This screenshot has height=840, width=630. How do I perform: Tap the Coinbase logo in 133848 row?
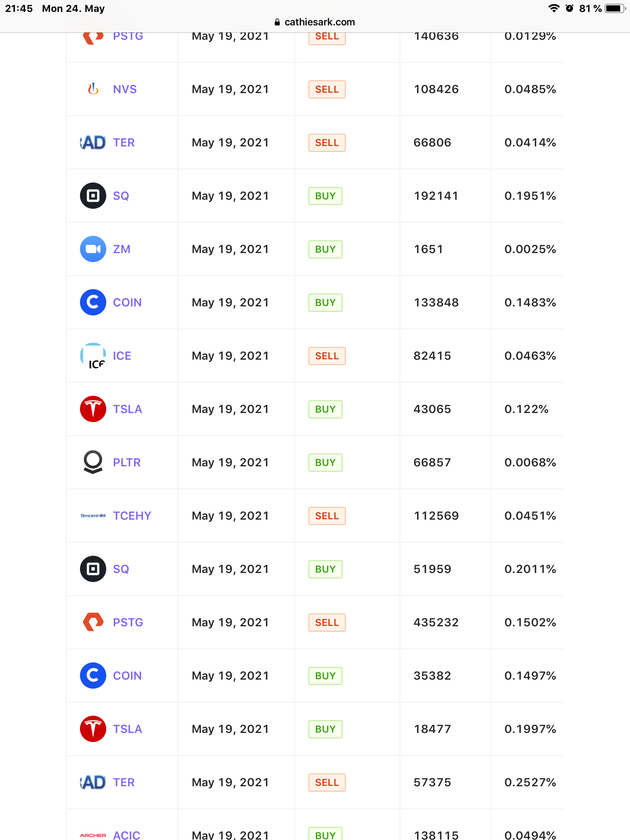93,302
